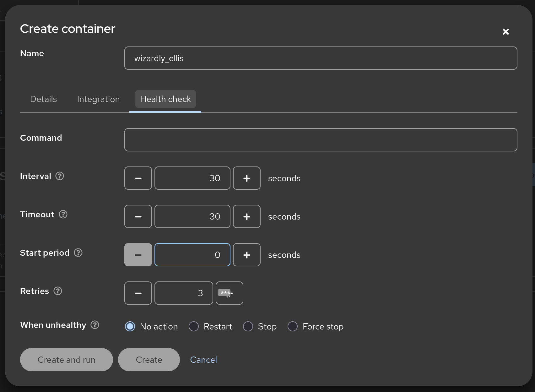
Task: Decrease Retries with minus button
Action: tap(138, 293)
